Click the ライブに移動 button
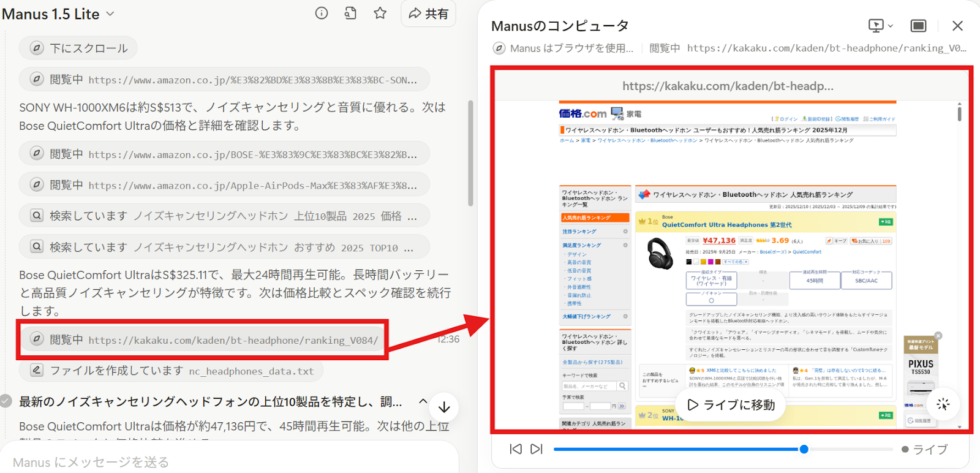980x473 pixels. click(x=731, y=405)
